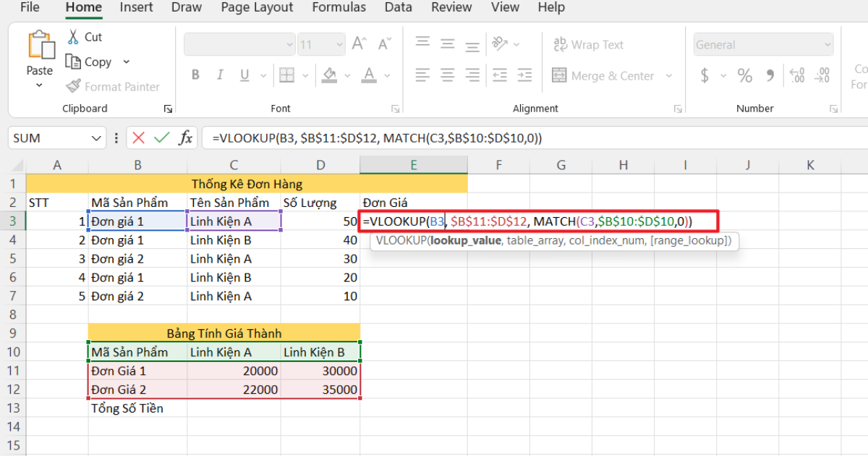Open the font size 11 dropdown

tap(339, 45)
